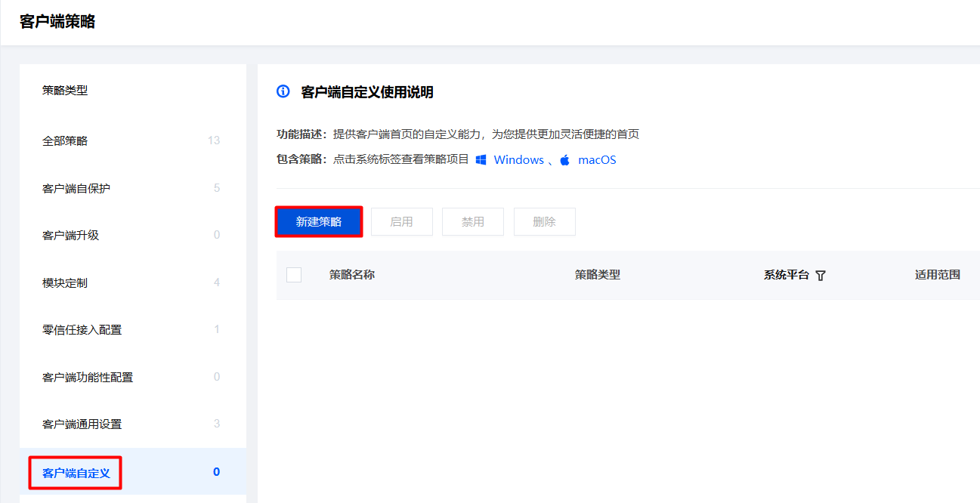Click count 4 beside 模块定制
Image resolution: width=980 pixels, height=503 pixels.
pos(217,282)
